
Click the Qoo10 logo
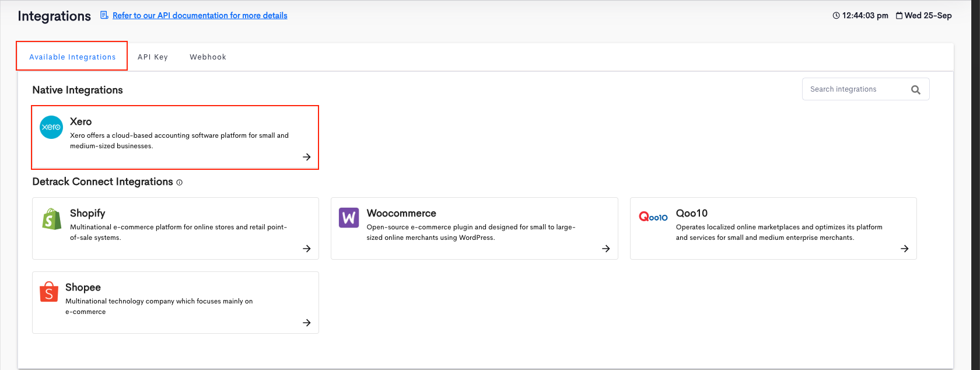coord(653,217)
